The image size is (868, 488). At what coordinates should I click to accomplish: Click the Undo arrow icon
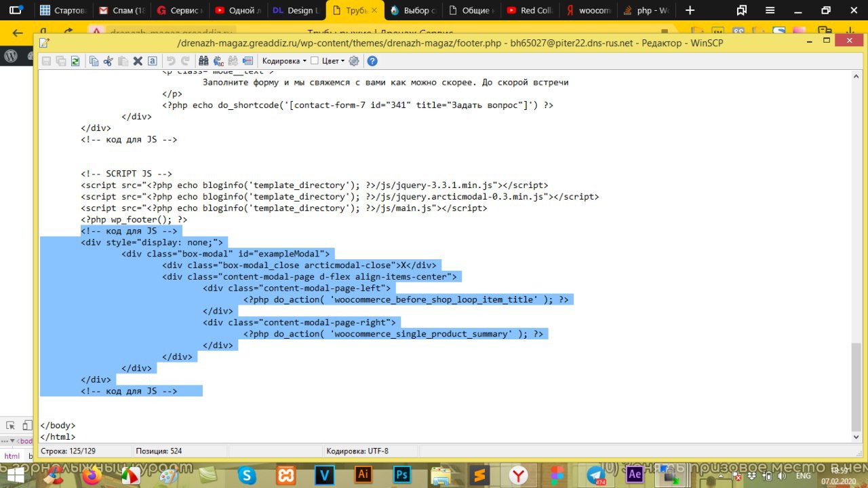point(171,61)
